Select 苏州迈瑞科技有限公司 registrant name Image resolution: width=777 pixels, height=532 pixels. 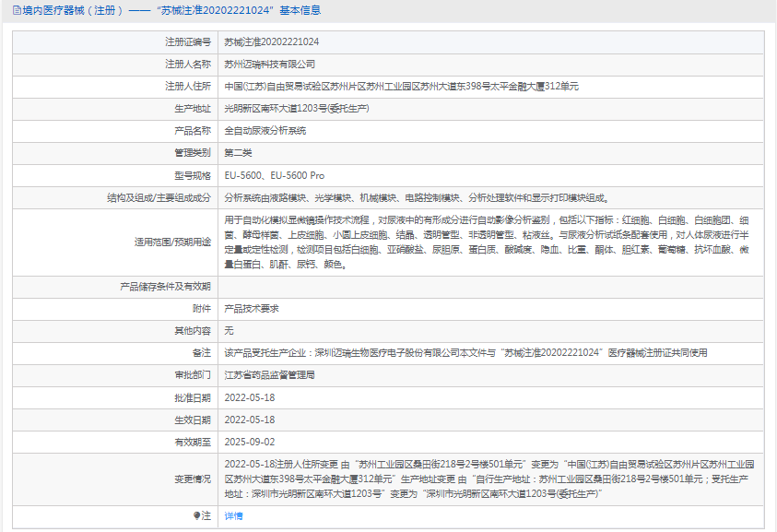click(269, 65)
